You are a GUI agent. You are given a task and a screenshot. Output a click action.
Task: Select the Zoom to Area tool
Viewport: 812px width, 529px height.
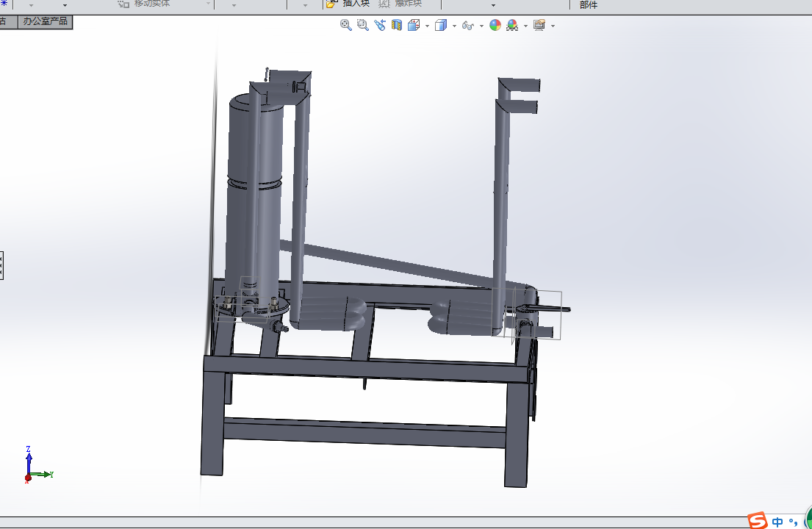pyautogui.click(x=363, y=25)
